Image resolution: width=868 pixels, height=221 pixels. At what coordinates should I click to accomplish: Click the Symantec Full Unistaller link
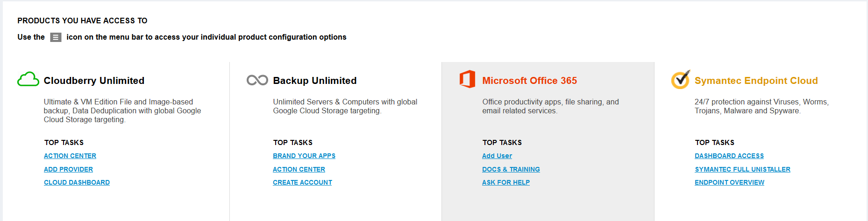pos(743,169)
